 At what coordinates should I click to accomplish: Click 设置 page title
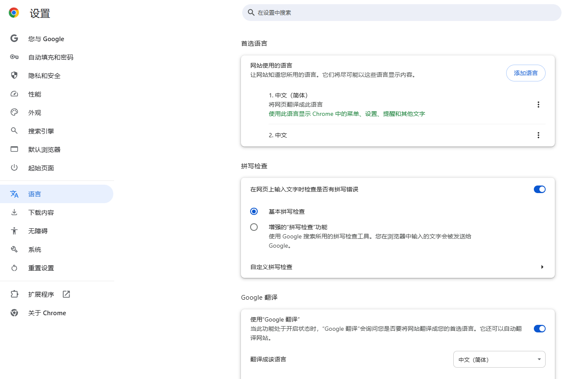click(x=40, y=13)
